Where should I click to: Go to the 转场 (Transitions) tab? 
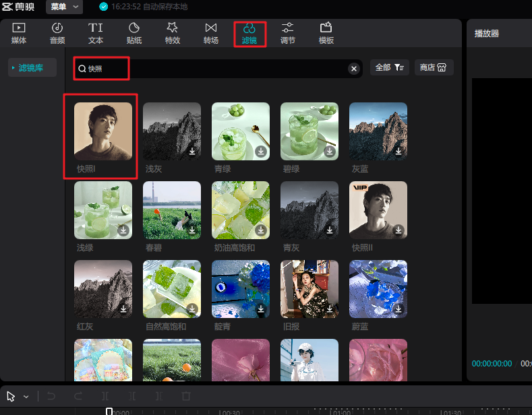point(211,33)
